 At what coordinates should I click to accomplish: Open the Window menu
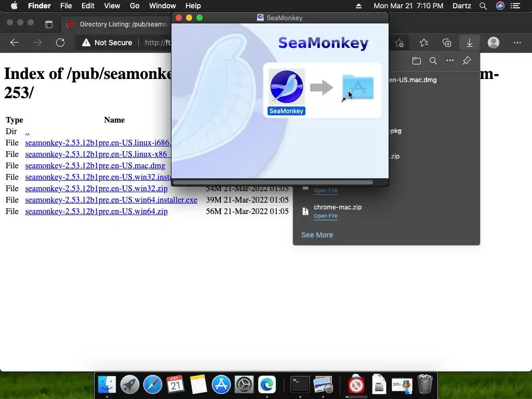point(162,6)
